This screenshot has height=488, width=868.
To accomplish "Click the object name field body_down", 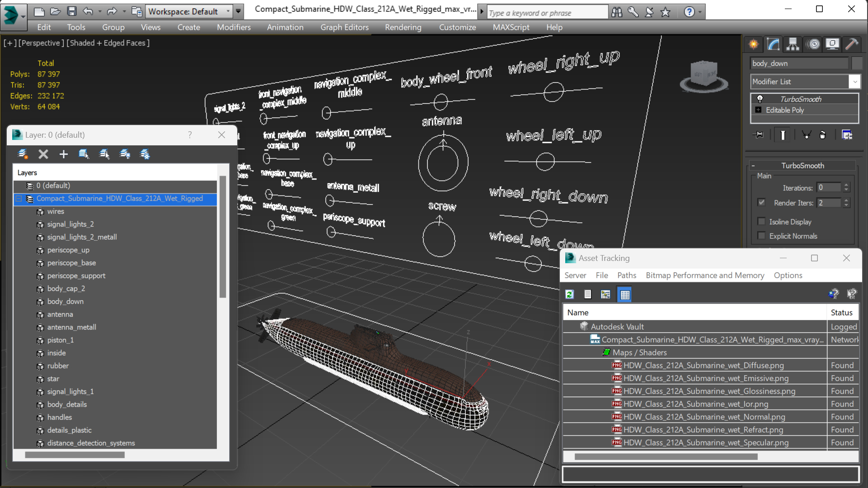I will click(799, 63).
